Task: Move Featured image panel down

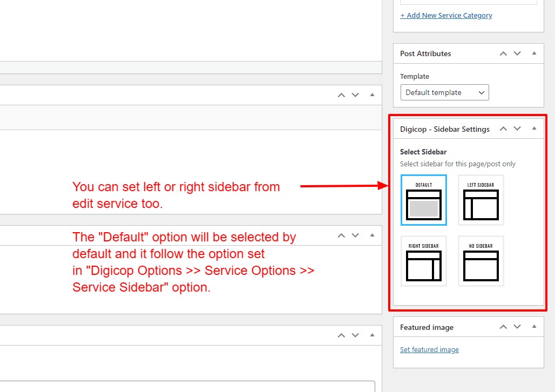Action: 517,327
